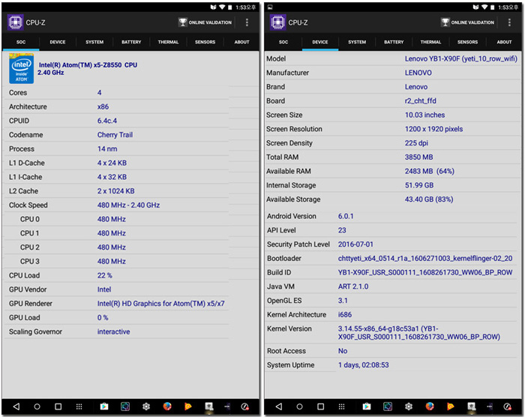Select the CPUID value '6.4c.4'

[106, 121]
